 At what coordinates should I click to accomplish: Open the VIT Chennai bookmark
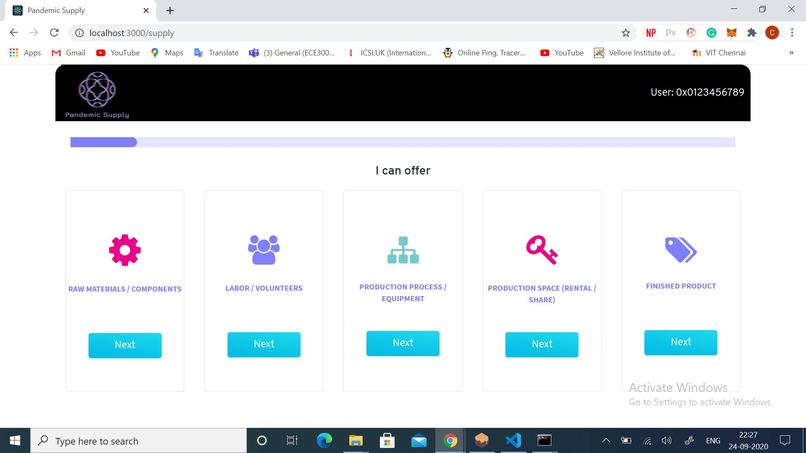tap(719, 52)
